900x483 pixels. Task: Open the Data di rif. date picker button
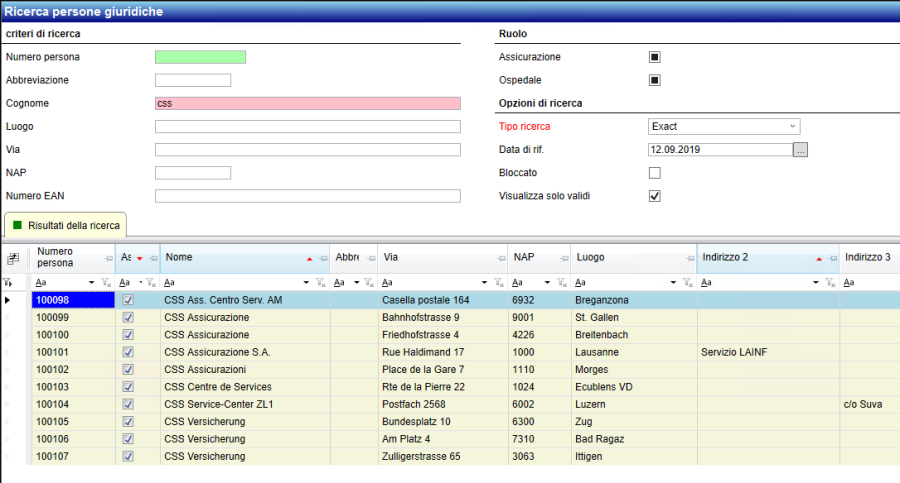coord(800,149)
